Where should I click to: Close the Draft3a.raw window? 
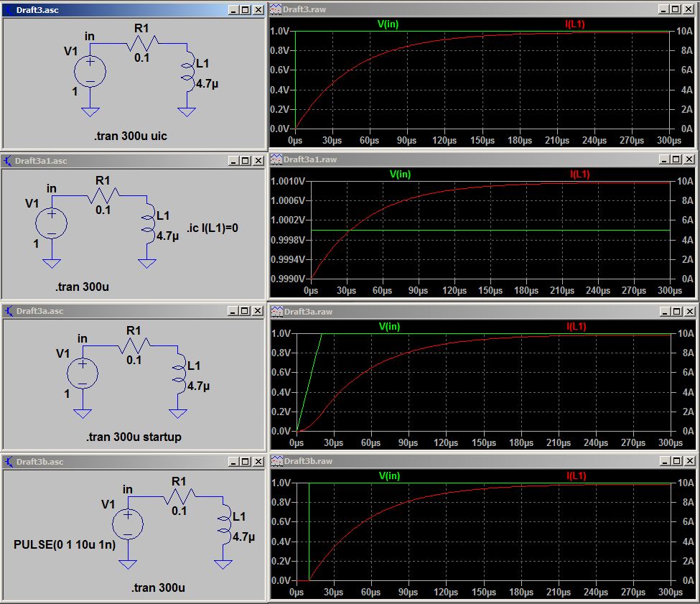click(690, 311)
